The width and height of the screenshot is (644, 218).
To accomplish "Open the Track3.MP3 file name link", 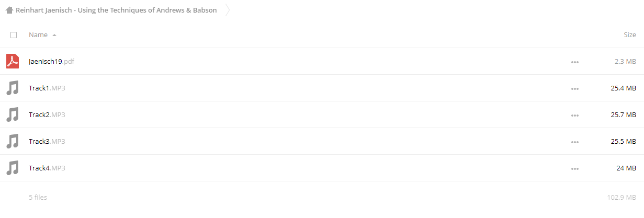I will (47, 141).
